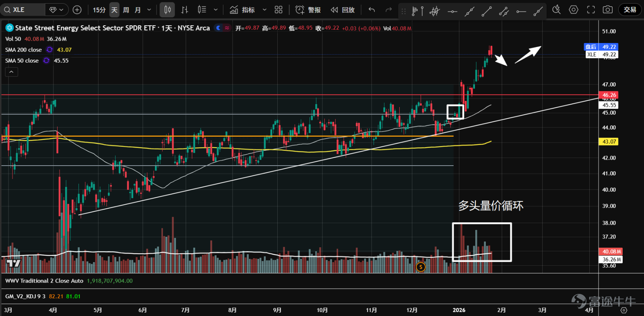The width and height of the screenshot is (644, 316).
Task: Select the Vol 50 indicator legend
Action: click(x=13, y=39)
